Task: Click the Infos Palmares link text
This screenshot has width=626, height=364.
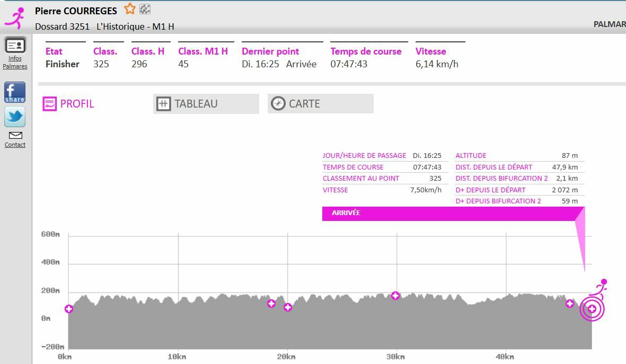Action: point(15,63)
